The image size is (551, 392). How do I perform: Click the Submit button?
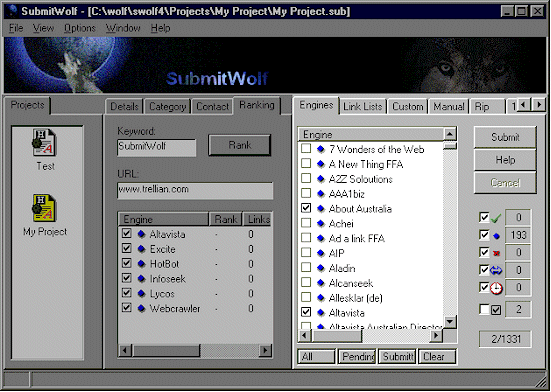[x=505, y=137]
